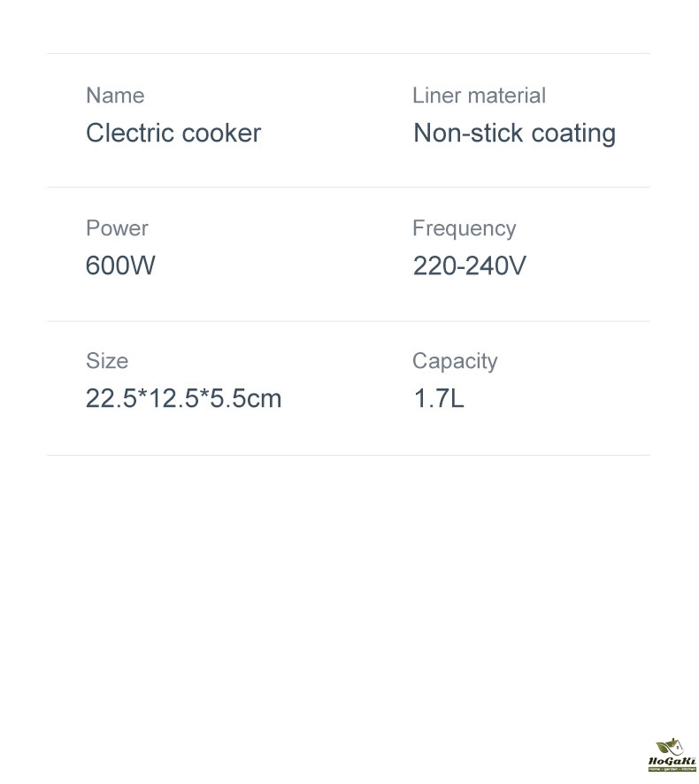Click the word cooker in the name value

pos(220,133)
